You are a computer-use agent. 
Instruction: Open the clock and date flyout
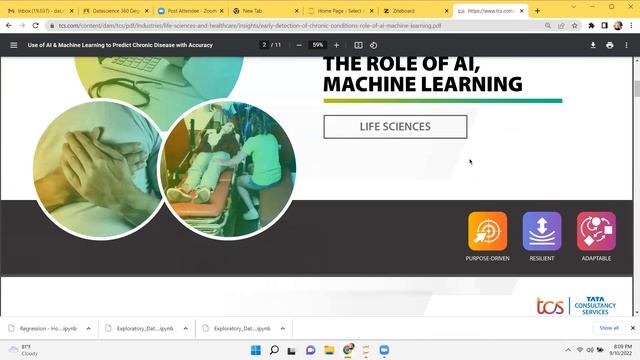point(621,350)
